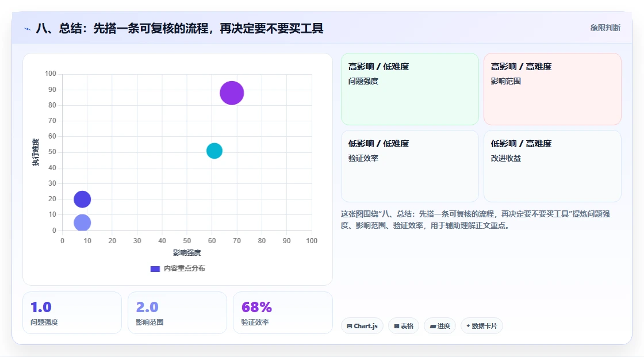Open the 低影响 / 高难度 quadrant card
This screenshot has height=357, width=644.
pos(553,166)
